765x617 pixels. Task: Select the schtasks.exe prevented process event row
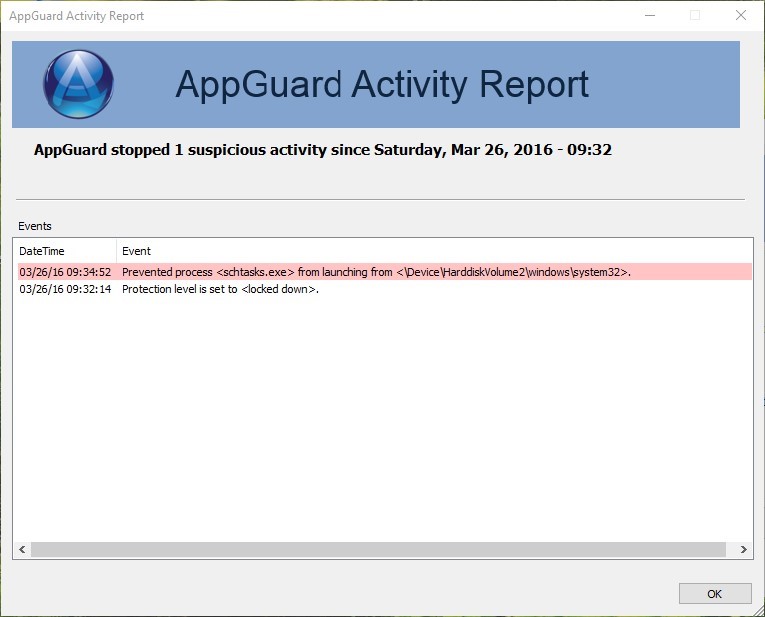pos(384,272)
